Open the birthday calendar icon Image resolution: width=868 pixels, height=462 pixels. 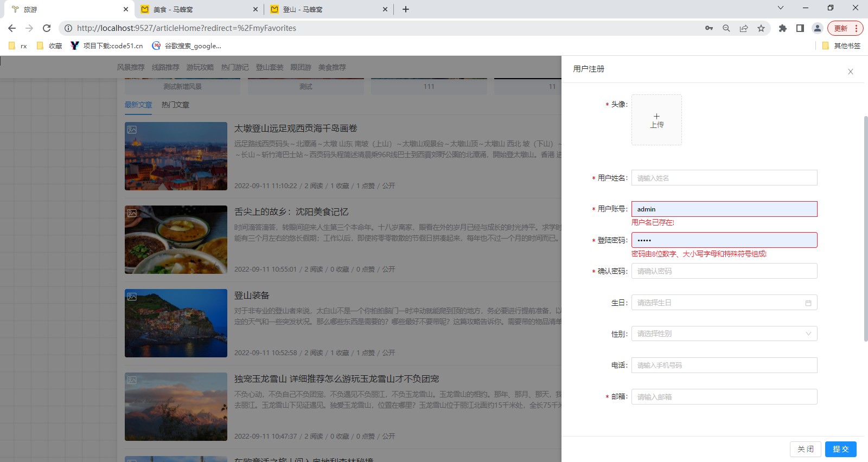point(808,303)
